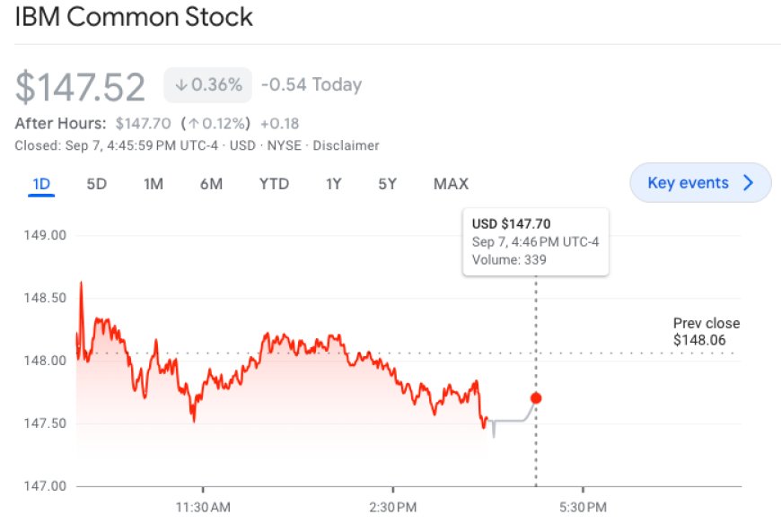Click the USD $147.70 tooltip box

point(535,241)
